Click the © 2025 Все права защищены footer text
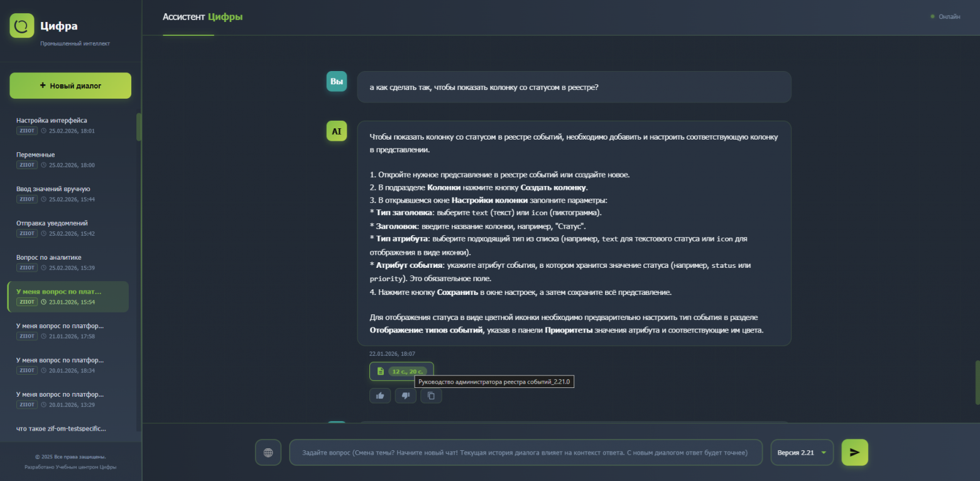 click(x=70, y=456)
